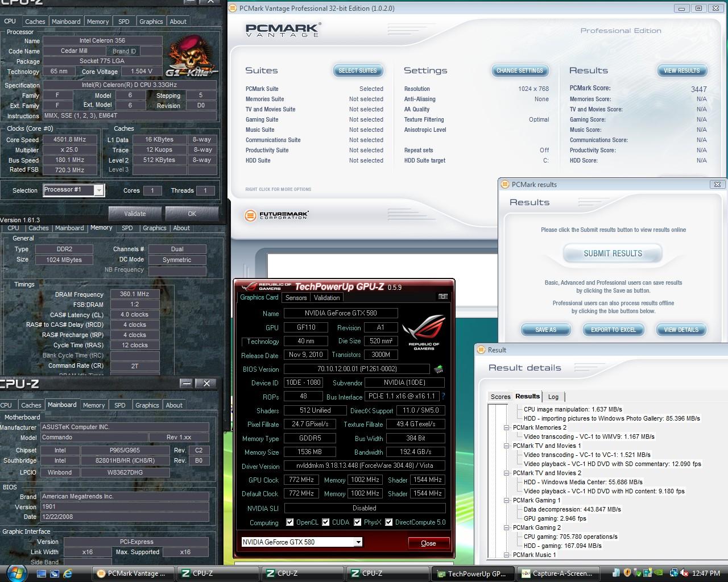The height and width of the screenshot is (582, 728).
Task: Click the GPU-Z camera screenshot icon
Action: [x=442, y=297]
